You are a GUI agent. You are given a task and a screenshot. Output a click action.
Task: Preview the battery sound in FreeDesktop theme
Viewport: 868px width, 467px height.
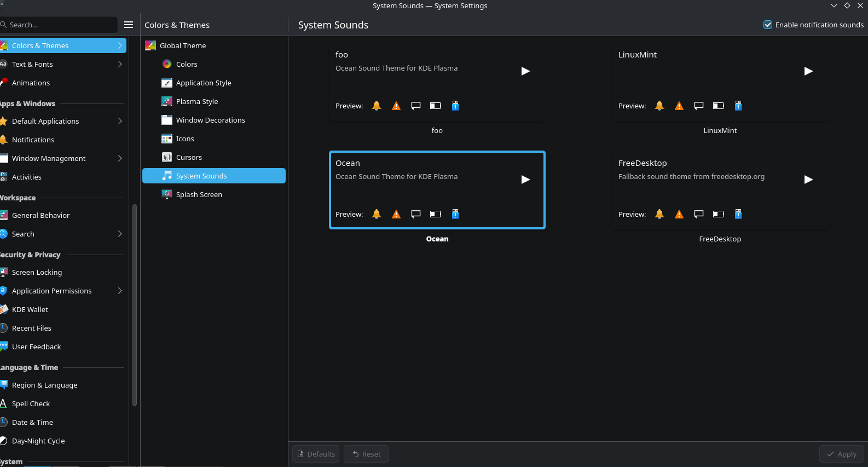tap(719, 214)
